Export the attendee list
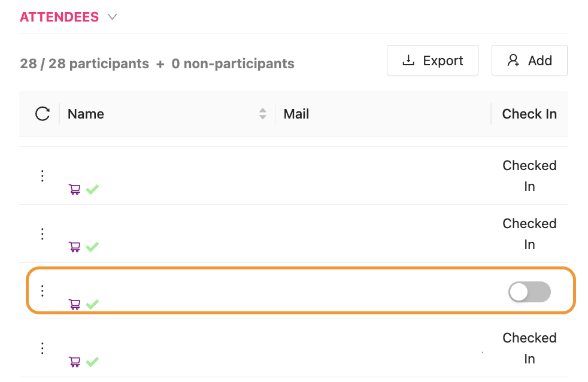This screenshot has width=588, height=382. point(432,60)
